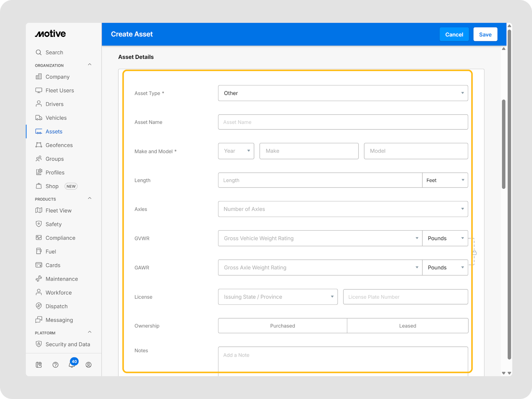532x399 pixels.
Task: Click the Geofences icon in sidebar
Action: [39, 145]
